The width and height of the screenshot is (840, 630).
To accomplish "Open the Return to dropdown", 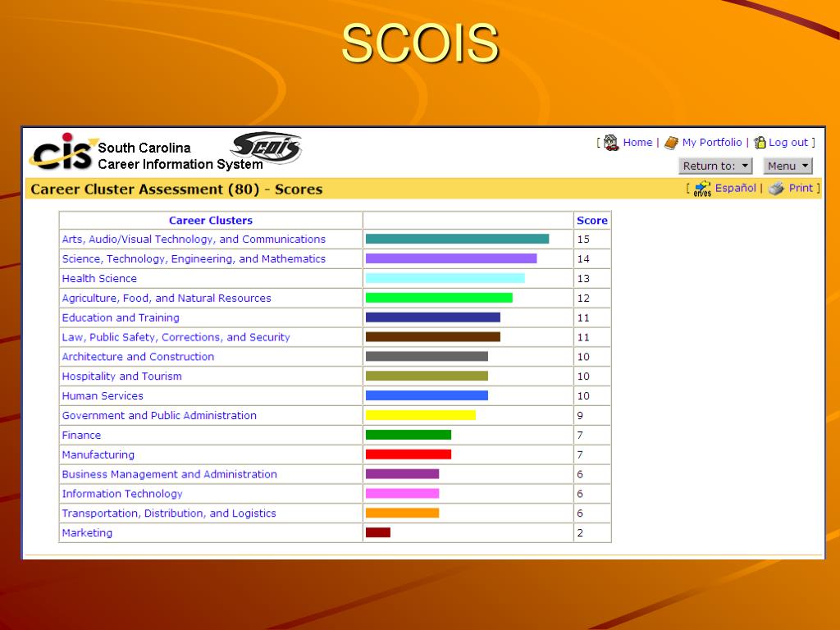I will 715,166.
